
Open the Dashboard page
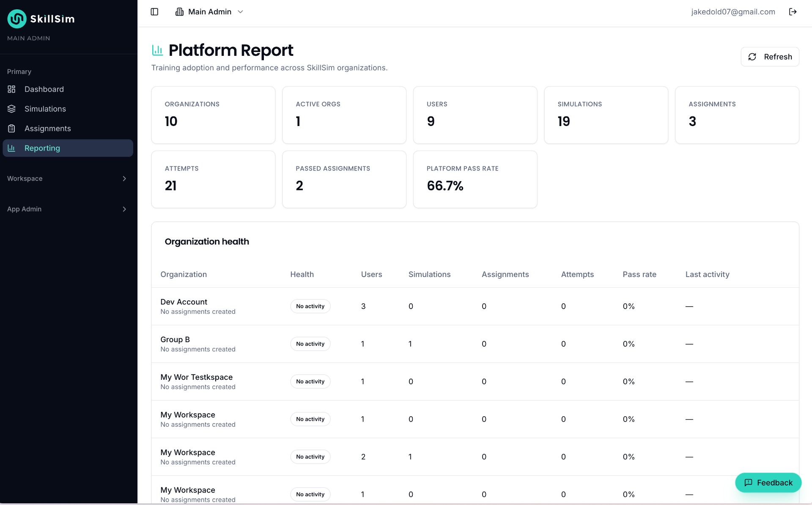coord(68,89)
